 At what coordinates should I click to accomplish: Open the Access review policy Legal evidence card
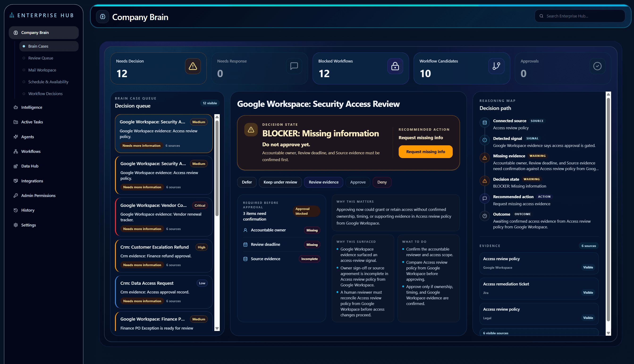[539, 314]
